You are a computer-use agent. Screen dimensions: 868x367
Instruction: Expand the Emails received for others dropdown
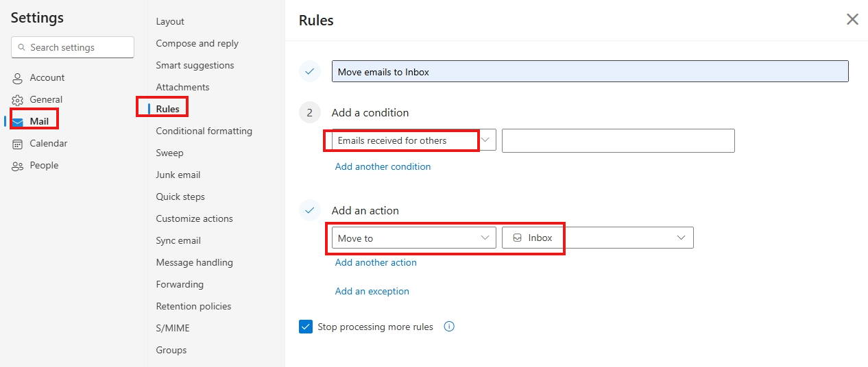[414, 140]
